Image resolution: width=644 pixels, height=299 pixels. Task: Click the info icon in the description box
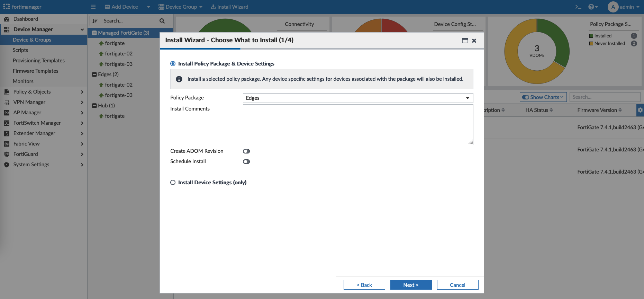pyautogui.click(x=179, y=79)
